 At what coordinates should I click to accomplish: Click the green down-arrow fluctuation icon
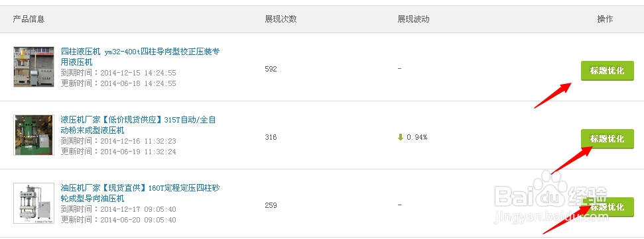click(401, 137)
